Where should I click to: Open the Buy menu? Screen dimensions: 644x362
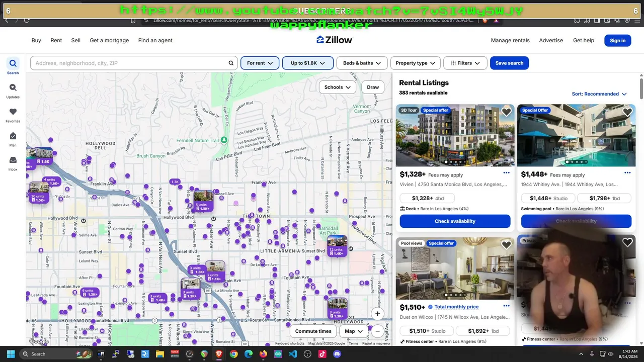(36, 40)
